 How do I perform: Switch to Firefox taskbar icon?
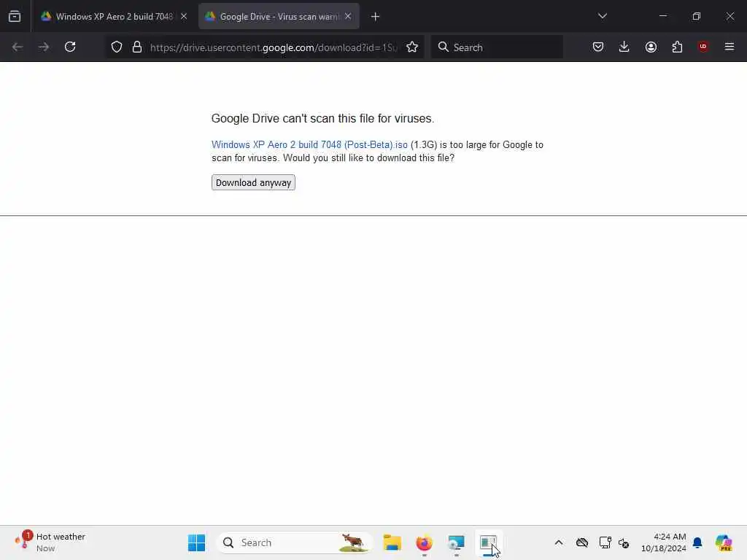pos(424,542)
